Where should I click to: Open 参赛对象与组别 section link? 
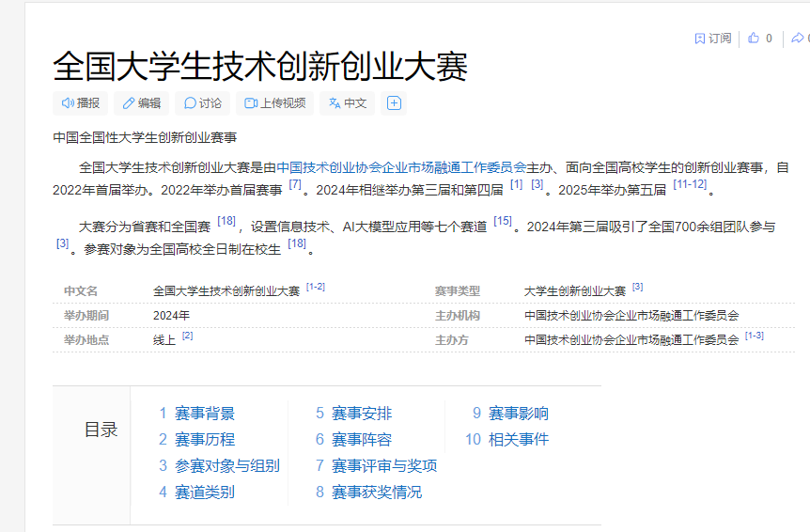[x=226, y=466]
